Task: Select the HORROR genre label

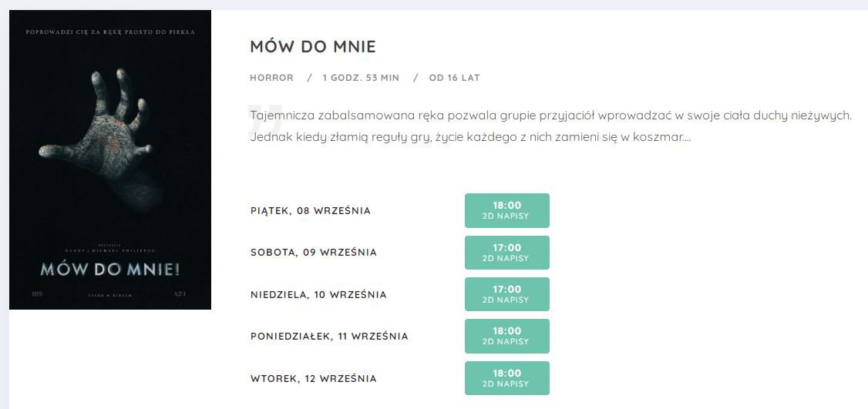Action: tap(272, 78)
